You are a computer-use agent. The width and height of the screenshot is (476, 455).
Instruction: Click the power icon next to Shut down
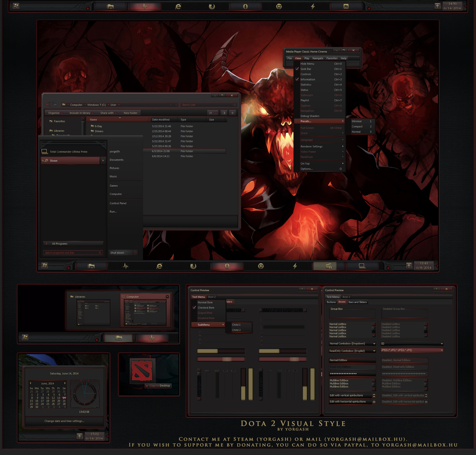(135, 253)
